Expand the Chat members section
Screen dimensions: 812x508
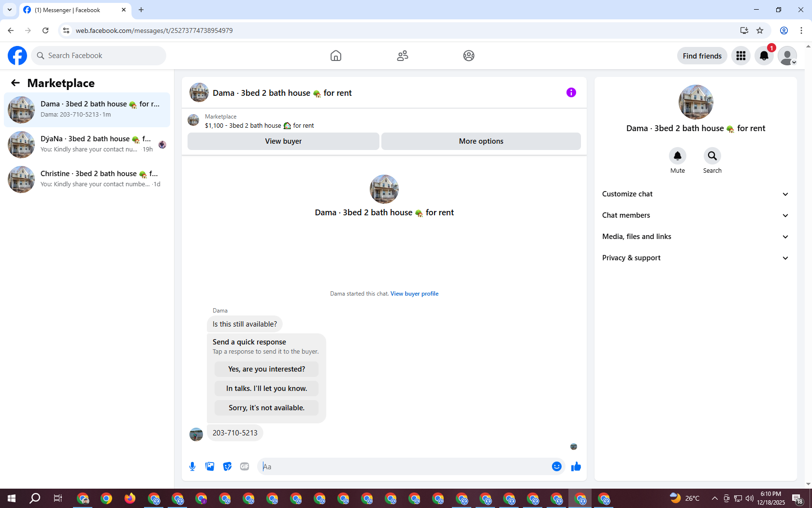click(x=696, y=215)
